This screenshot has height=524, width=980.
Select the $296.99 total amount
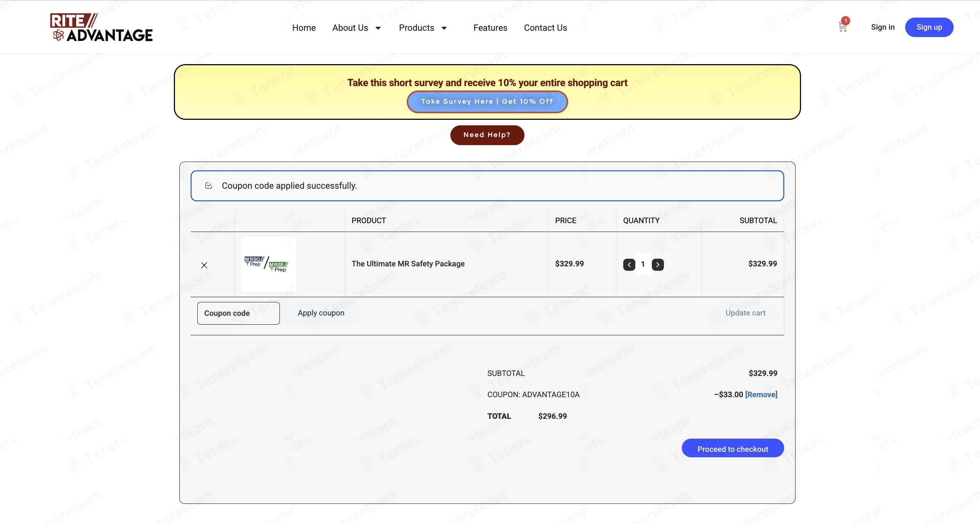click(552, 416)
